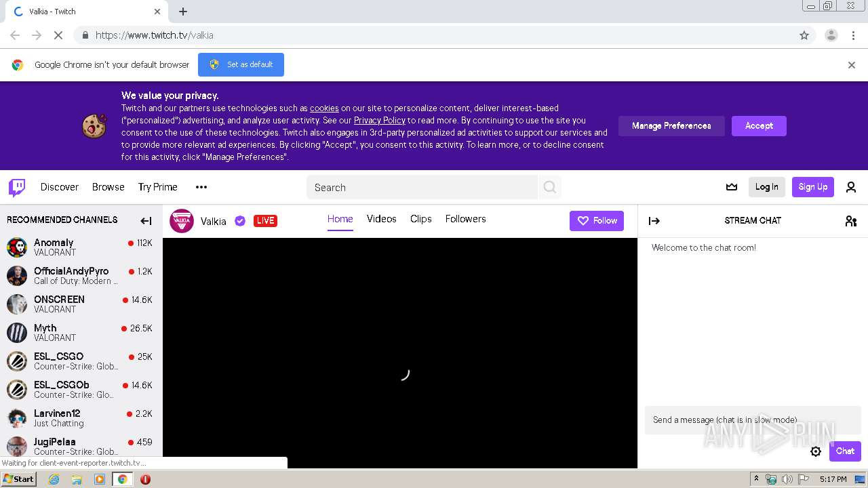Focus the Twitch search field
The image size is (868, 488).
point(422,187)
